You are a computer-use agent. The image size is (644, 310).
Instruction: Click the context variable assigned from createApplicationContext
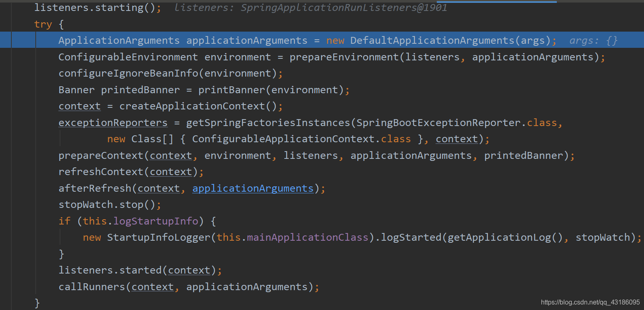point(79,106)
